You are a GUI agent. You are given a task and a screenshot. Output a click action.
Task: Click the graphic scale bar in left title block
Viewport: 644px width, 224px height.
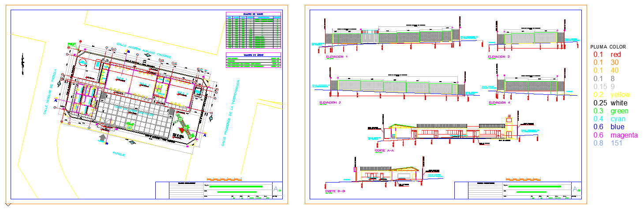225,179
